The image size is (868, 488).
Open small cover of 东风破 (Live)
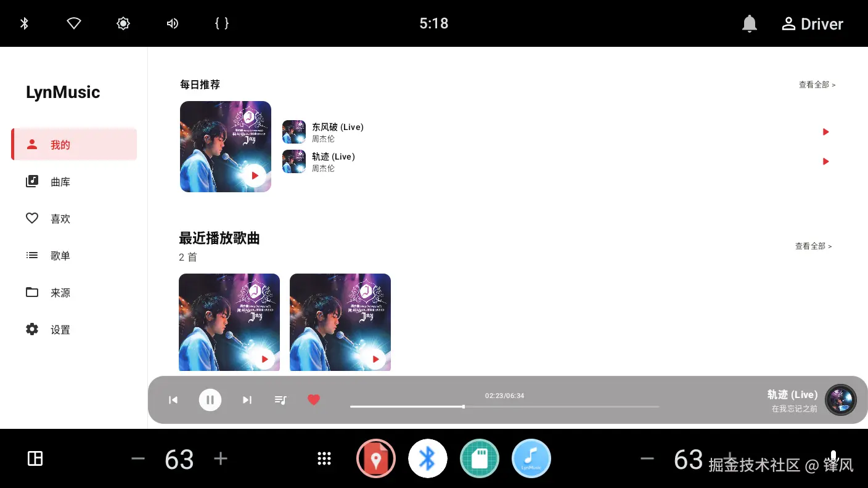tap(294, 132)
